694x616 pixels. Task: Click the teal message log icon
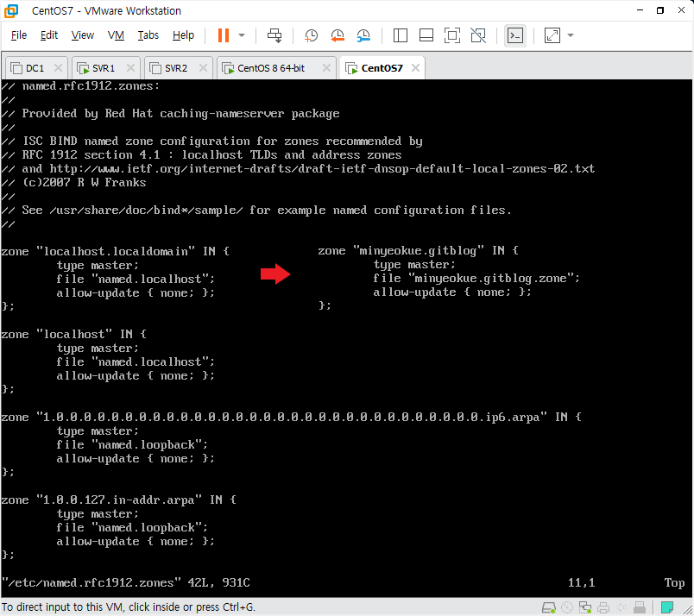[x=667, y=607]
